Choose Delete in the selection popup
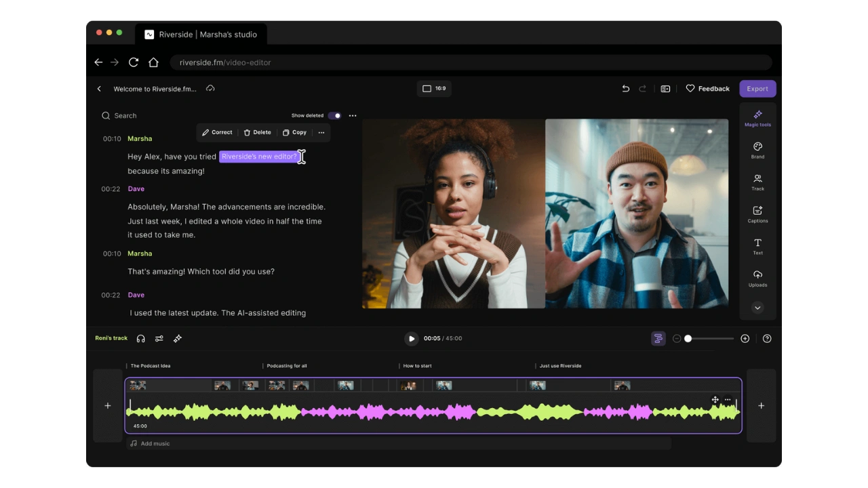The height and width of the screenshot is (488, 868). point(257,133)
